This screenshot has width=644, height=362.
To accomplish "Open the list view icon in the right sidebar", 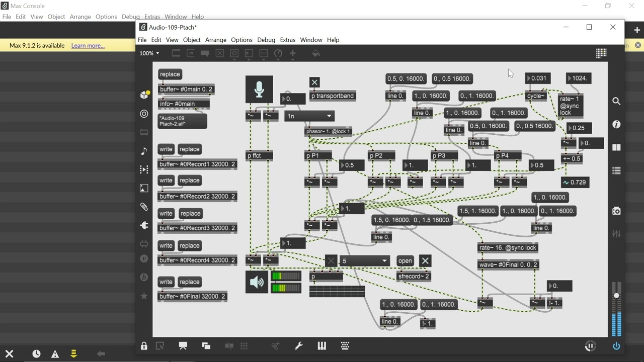I will (x=616, y=170).
